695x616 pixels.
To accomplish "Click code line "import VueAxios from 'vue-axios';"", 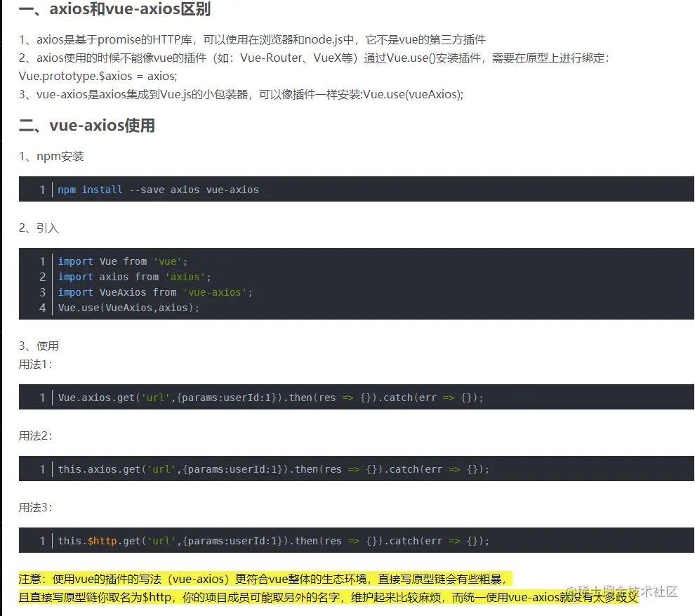I will click(155, 292).
